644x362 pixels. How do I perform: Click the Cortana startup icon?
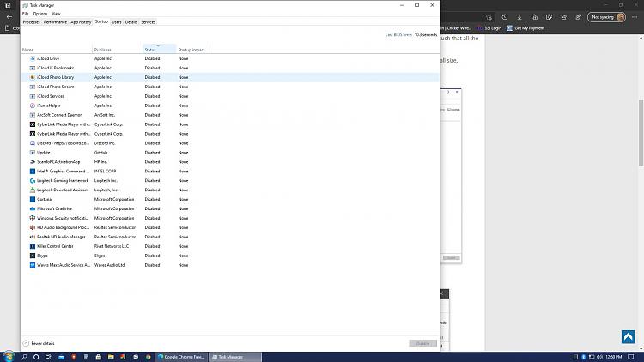click(x=33, y=200)
